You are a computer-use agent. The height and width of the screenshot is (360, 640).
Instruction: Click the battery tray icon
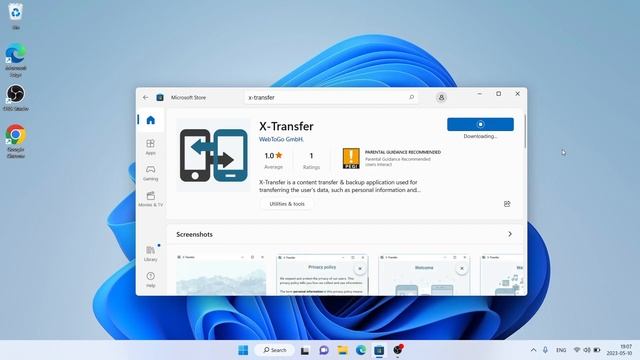(597, 350)
